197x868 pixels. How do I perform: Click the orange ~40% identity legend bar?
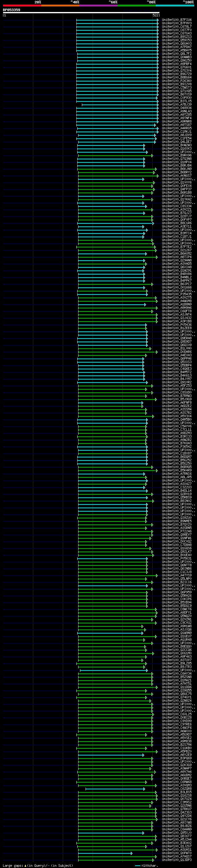(x=60, y=6)
